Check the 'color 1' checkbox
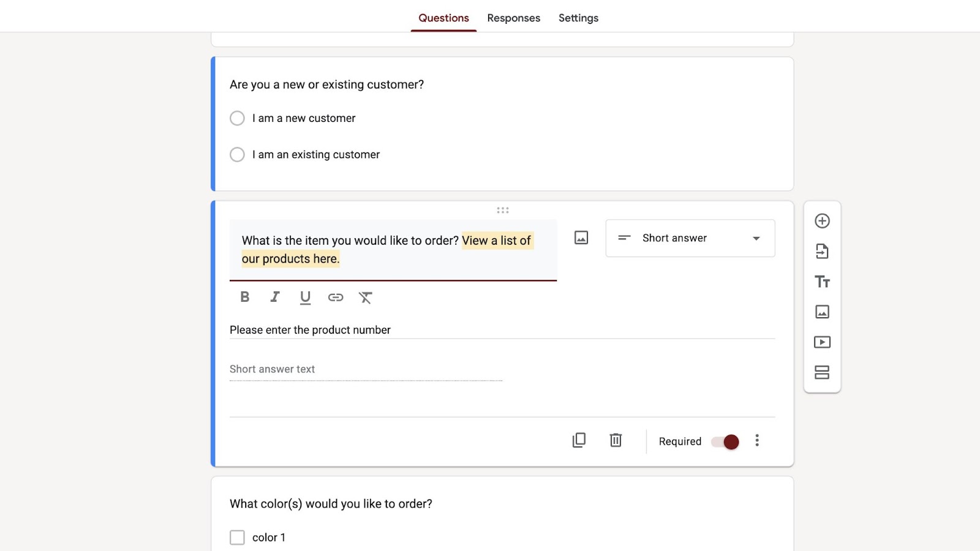 (237, 538)
